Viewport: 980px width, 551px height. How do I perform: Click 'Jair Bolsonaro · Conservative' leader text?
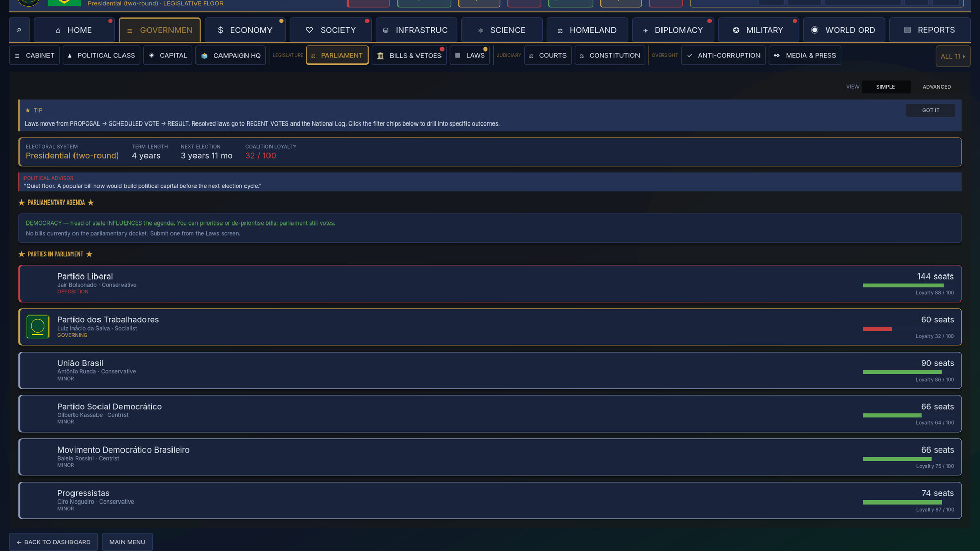tap(96, 285)
